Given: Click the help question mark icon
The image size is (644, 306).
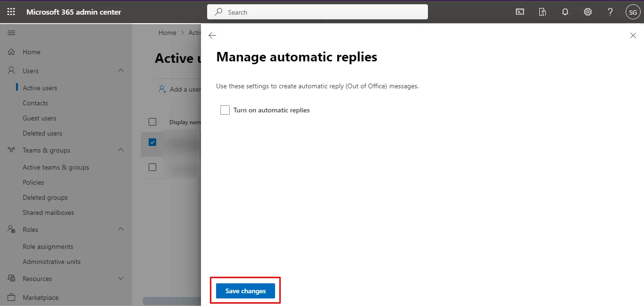Looking at the screenshot, I should 610,12.
